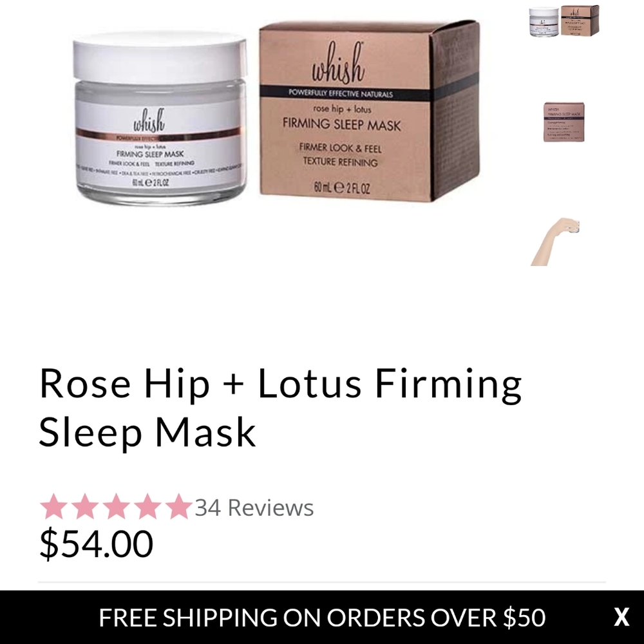The height and width of the screenshot is (644, 644).
Task: Click the $54.00 price
Action: tap(96, 544)
